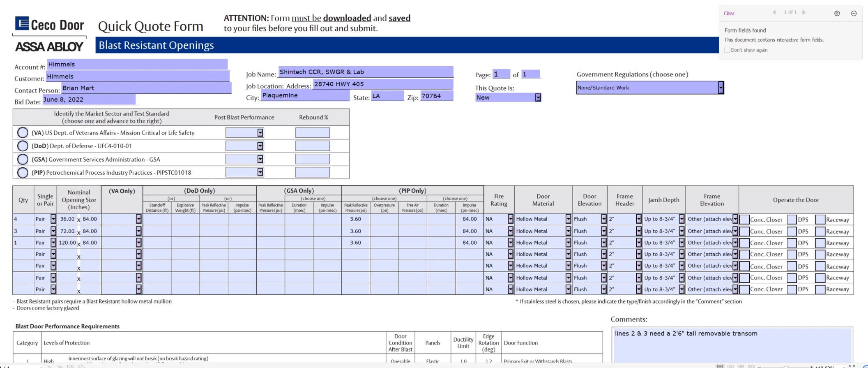
Task: Click the Blast Resistant Openings banner text
Action: click(156, 45)
